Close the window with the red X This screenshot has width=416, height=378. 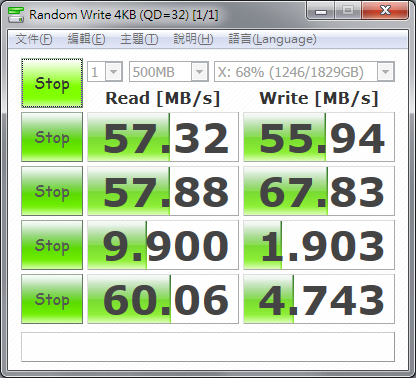(x=385, y=11)
